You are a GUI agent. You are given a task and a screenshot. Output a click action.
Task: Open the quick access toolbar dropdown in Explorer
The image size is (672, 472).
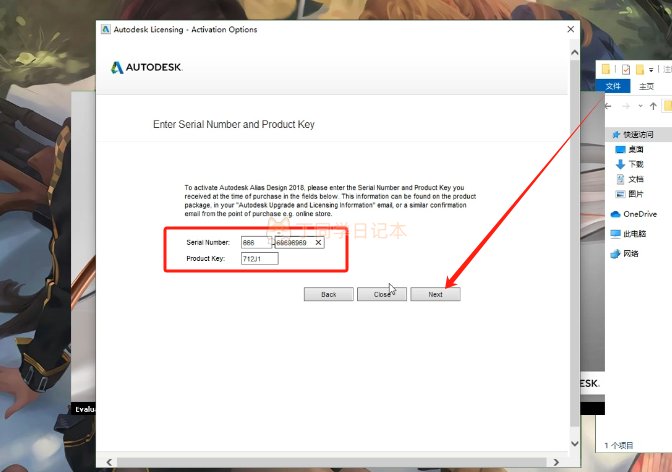[651, 70]
